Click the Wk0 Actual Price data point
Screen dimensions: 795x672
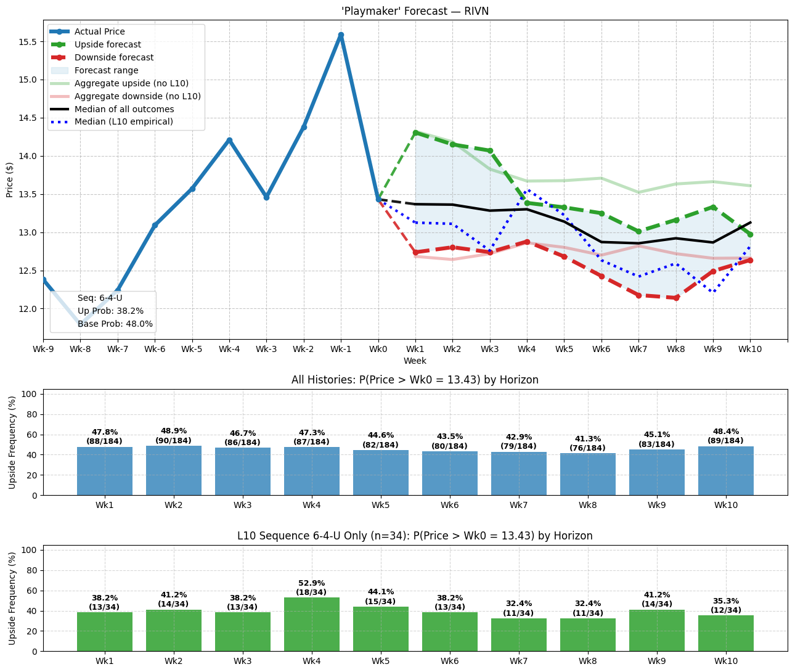378,199
